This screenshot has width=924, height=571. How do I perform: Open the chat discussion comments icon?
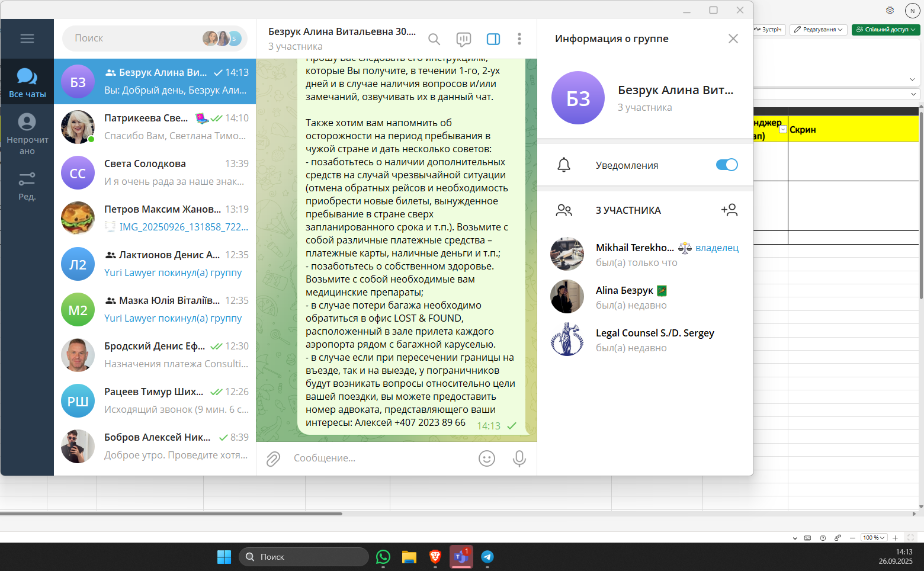pos(464,39)
